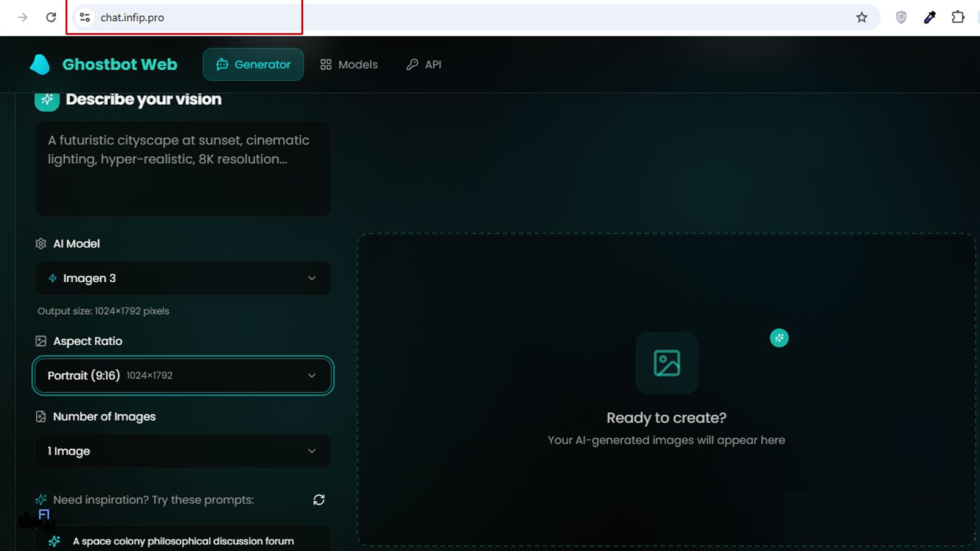Open the Portrait aspect ratio dropdown
The height and width of the screenshot is (551, 980).
182,375
